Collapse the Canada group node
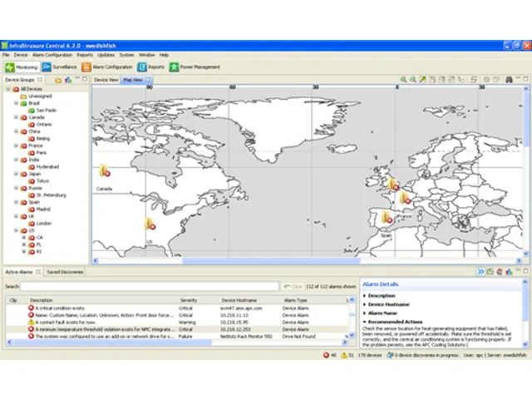Image resolution: width=532 pixels, height=399 pixels. (x=16, y=117)
